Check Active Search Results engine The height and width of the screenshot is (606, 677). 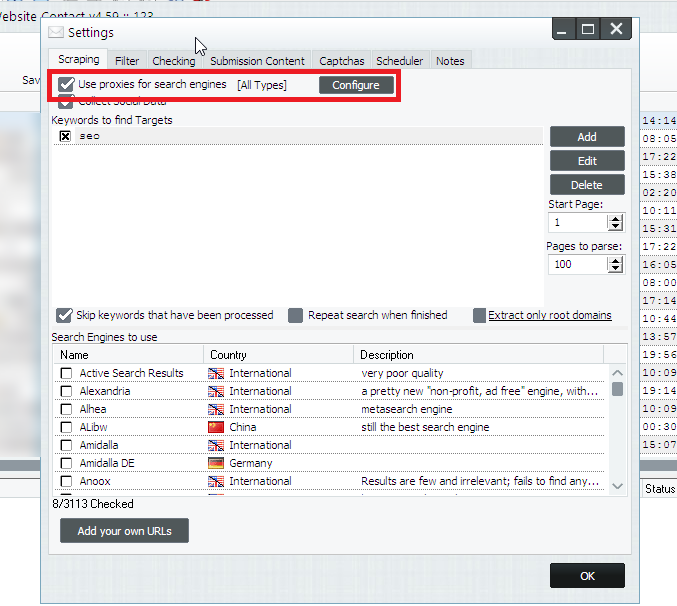(x=66, y=373)
